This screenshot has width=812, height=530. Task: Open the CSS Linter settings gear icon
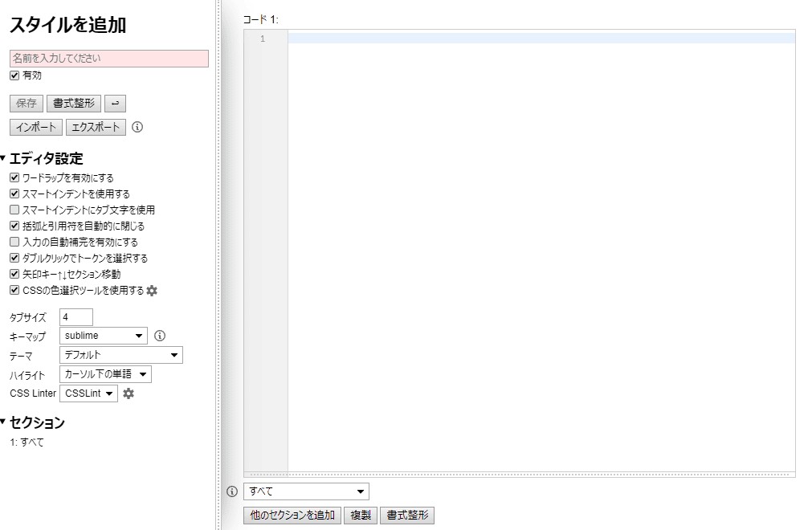tap(129, 393)
